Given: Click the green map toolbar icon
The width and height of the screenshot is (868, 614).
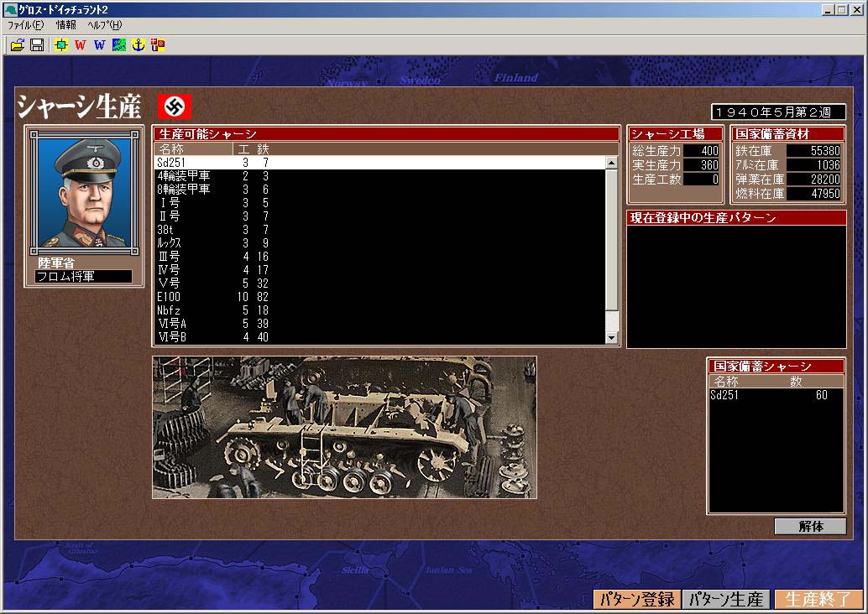Looking at the screenshot, I should pos(119,45).
